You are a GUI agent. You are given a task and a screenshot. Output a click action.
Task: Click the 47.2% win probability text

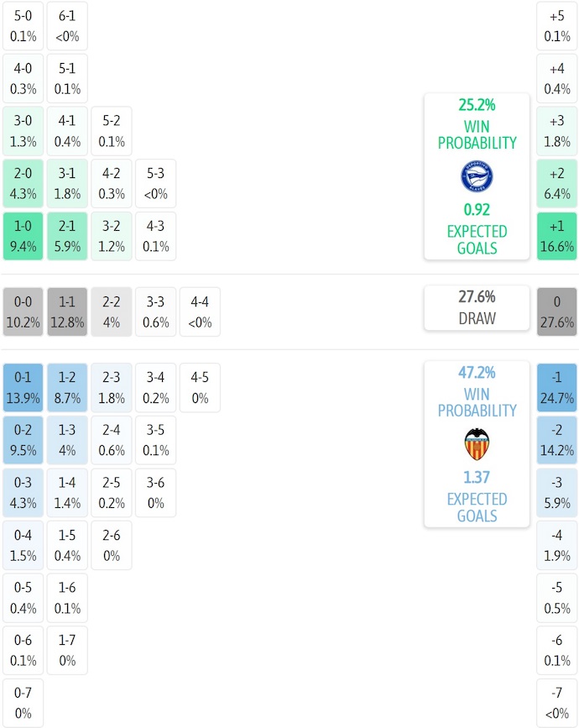point(477,373)
